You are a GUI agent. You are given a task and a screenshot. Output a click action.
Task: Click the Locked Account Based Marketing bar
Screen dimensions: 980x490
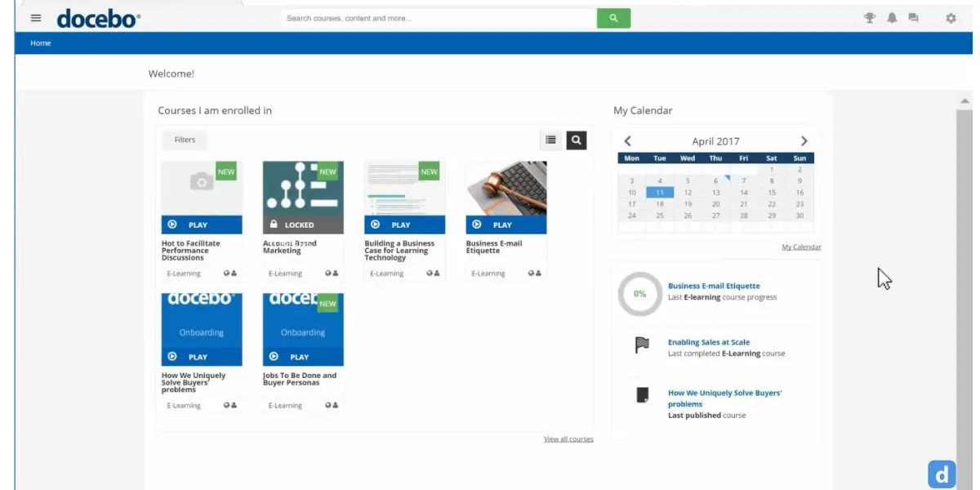click(303, 225)
